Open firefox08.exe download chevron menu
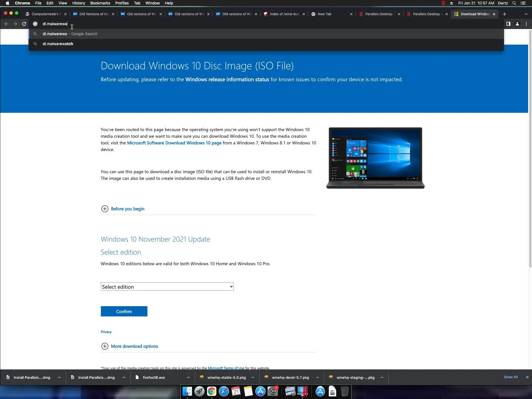The image size is (532, 399). [188, 377]
